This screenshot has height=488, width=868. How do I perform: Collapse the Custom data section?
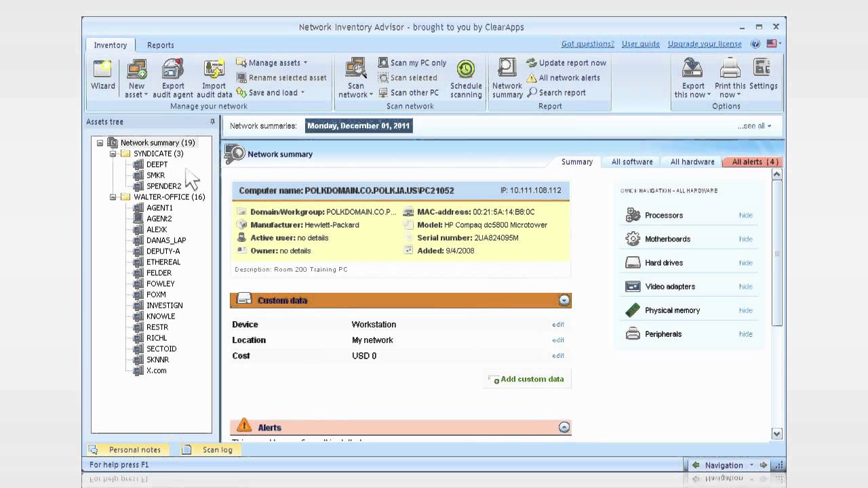564,300
